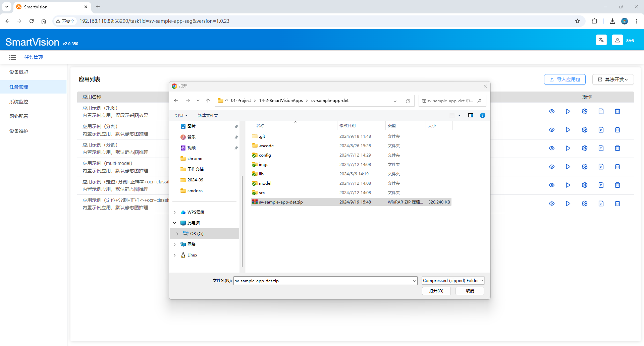644x346 pixels.
Task: Delete the multi-model app via trash icon
Action: (x=618, y=167)
